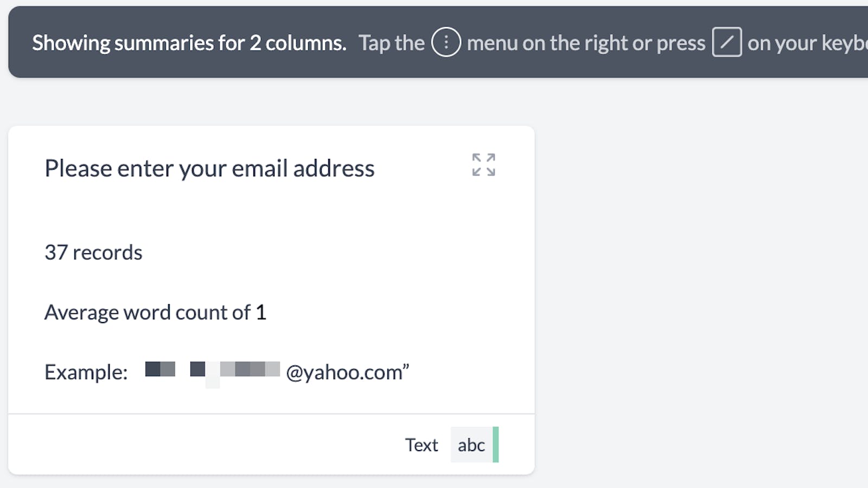Click the keyboard key icon near keybo text
The image size is (868, 488).
pos(727,42)
